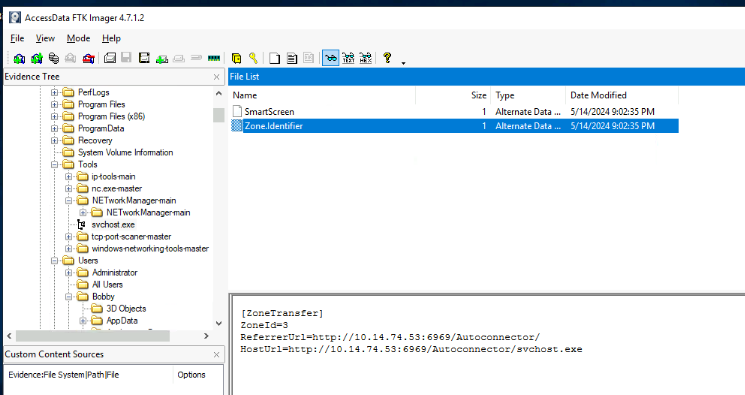Click the yellow question mark help icon
The height and width of the screenshot is (395, 745).
click(387, 58)
